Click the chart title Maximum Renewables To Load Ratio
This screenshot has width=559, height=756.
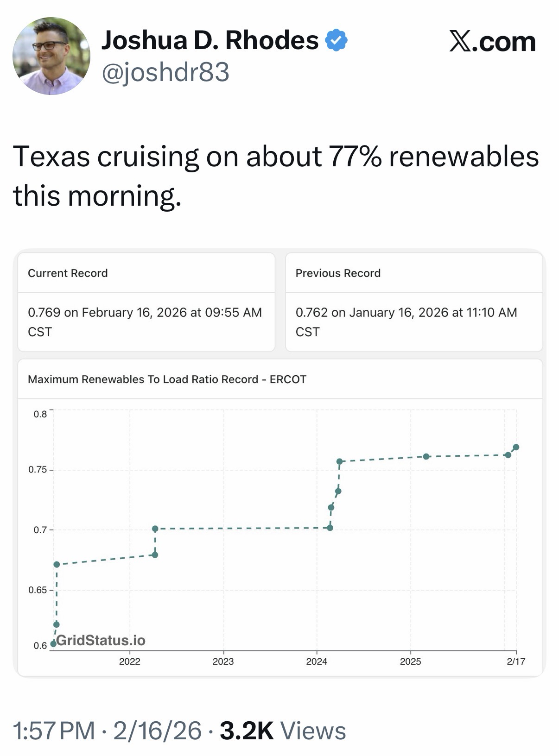[x=167, y=379]
